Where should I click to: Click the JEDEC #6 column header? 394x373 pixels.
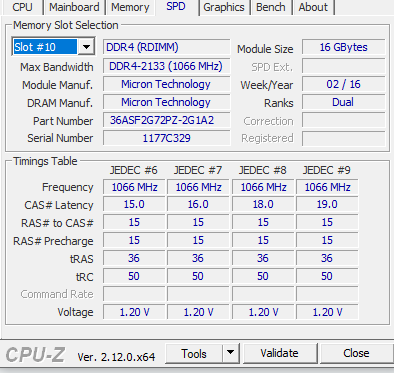tap(134, 170)
